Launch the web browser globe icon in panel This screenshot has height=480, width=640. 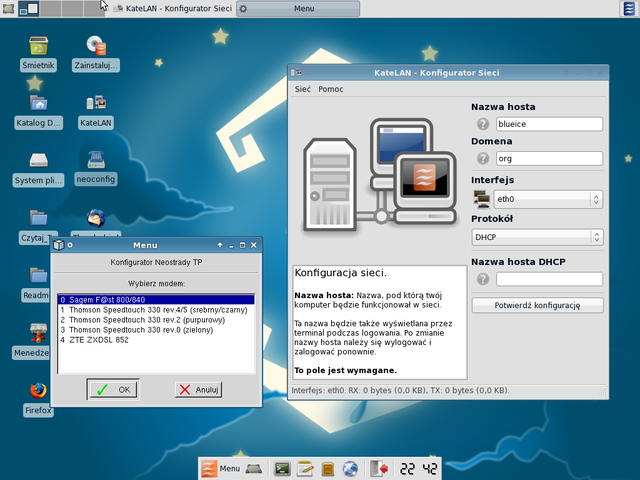(x=350, y=469)
